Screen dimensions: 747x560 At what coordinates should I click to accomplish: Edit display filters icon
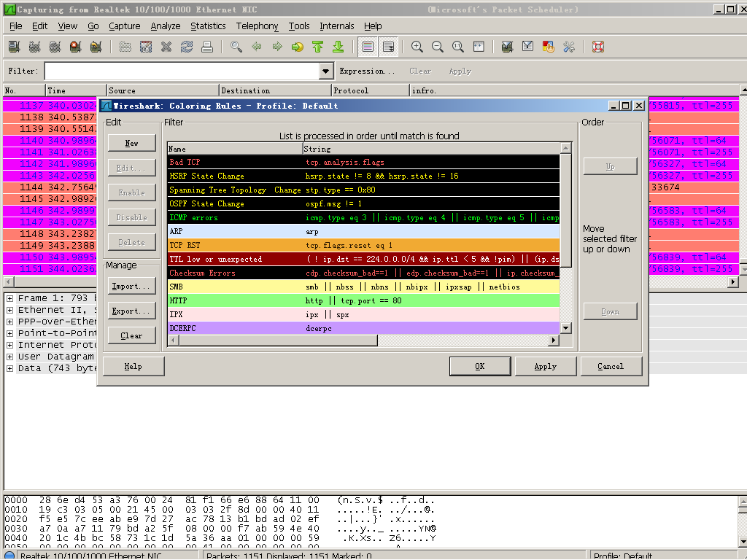point(528,47)
